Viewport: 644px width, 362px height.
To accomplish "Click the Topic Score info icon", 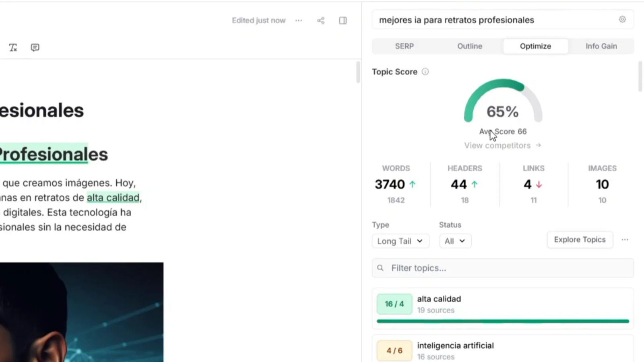I will click(425, 72).
